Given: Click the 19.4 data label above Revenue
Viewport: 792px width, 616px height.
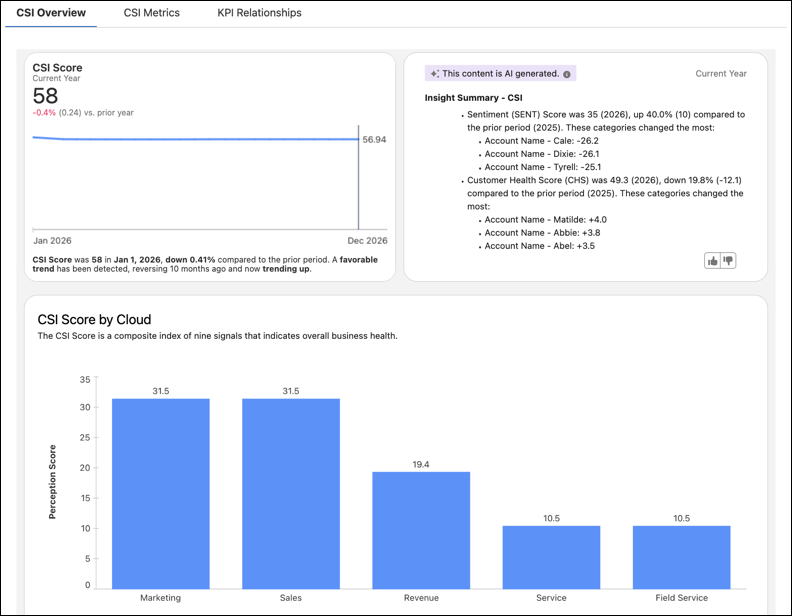Looking at the screenshot, I should (421, 465).
